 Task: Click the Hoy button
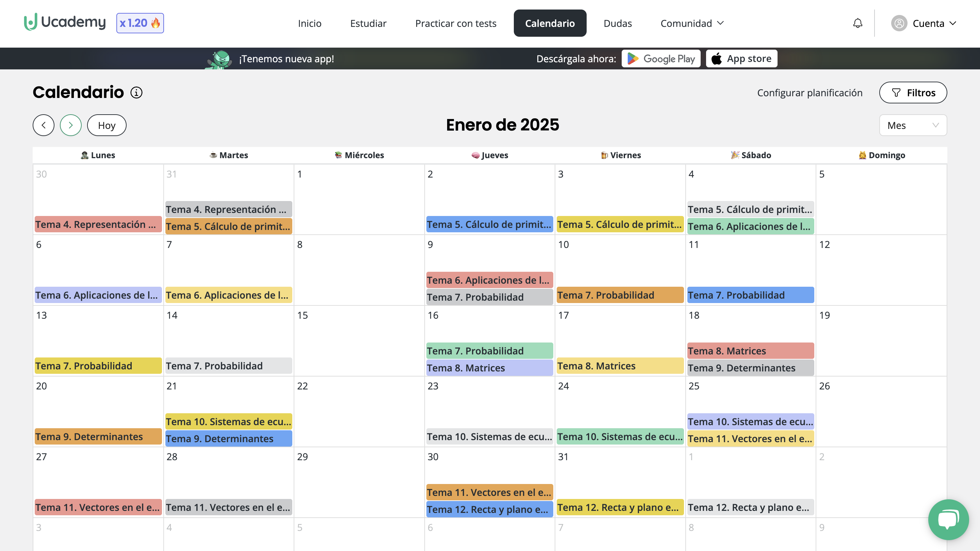click(x=106, y=125)
